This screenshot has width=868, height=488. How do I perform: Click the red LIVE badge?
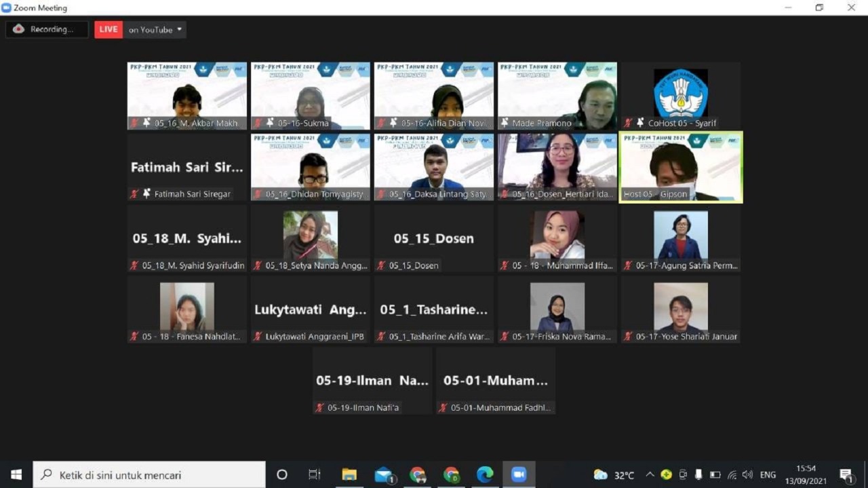[x=108, y=29]
